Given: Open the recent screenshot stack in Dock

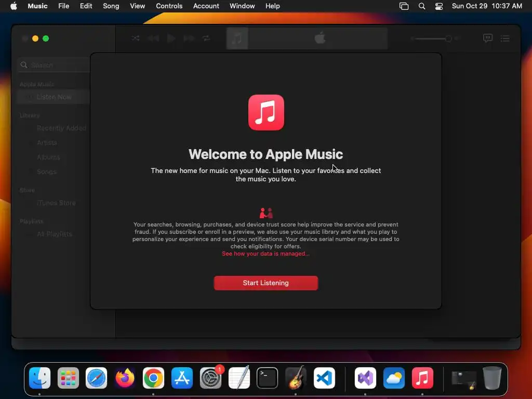Looking at the screenshot, I should pos(464,380).
